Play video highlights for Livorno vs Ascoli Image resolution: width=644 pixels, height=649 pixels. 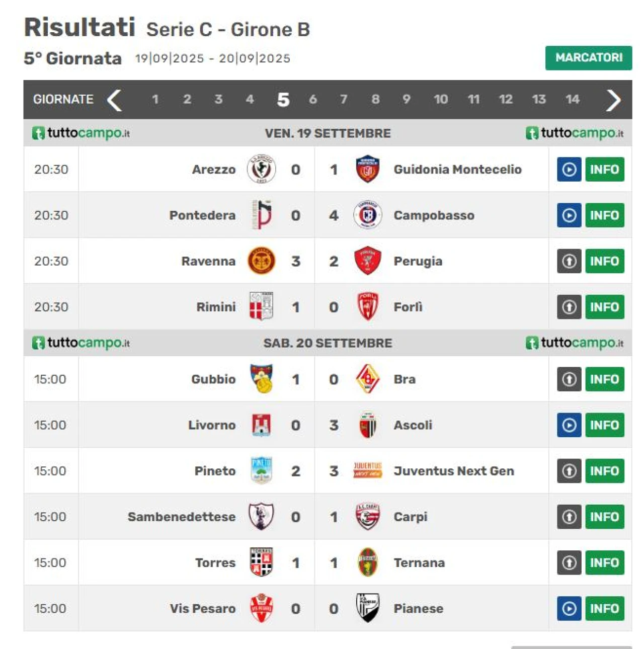[569, 425]
